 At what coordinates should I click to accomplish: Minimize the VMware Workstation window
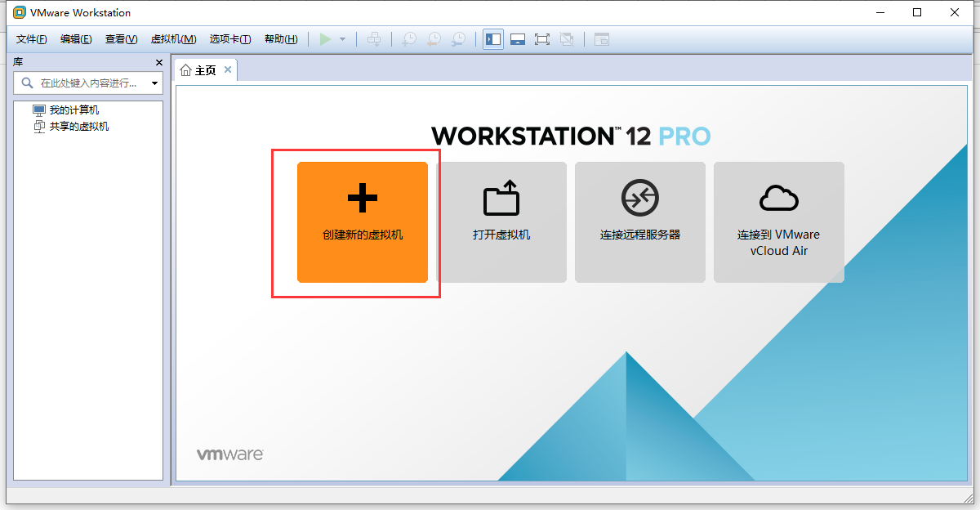tap(880, 12)
